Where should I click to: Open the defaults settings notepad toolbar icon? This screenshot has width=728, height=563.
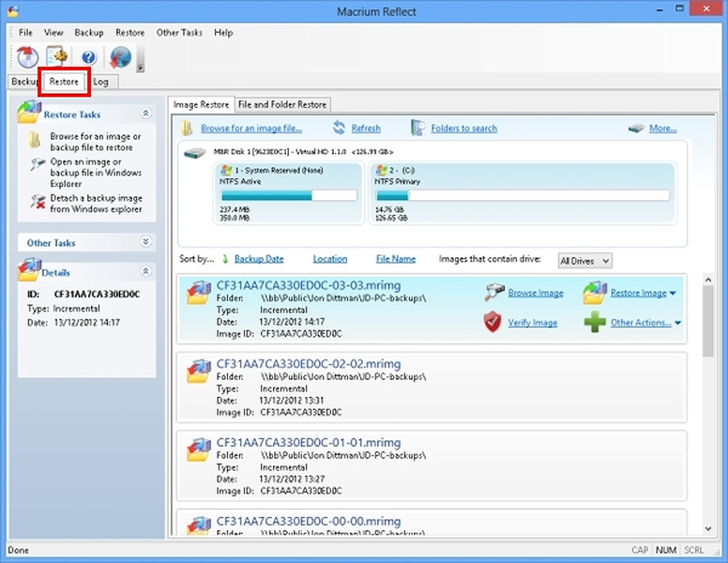click(57, 57)
